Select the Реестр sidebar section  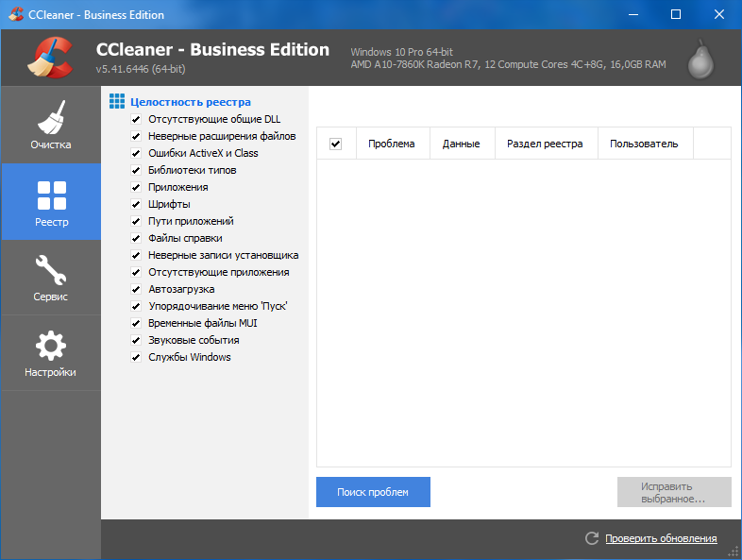click(x=51, y=202)
